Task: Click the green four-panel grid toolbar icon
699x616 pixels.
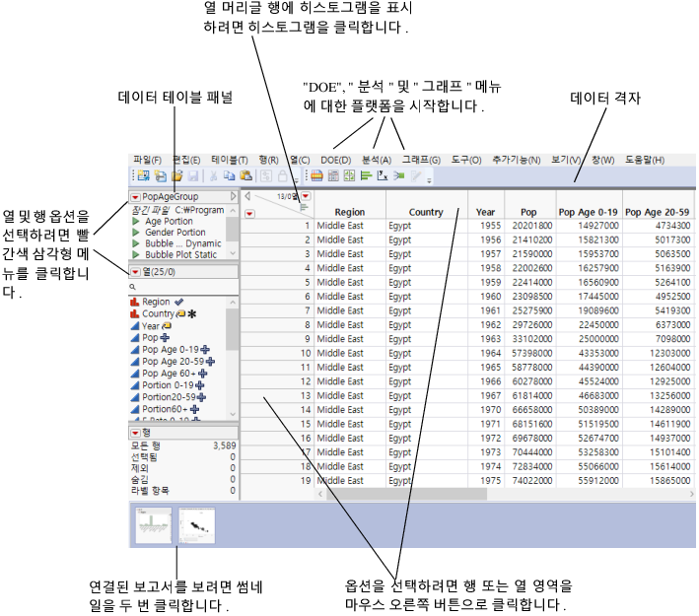Action: click(x=349, y=176)
